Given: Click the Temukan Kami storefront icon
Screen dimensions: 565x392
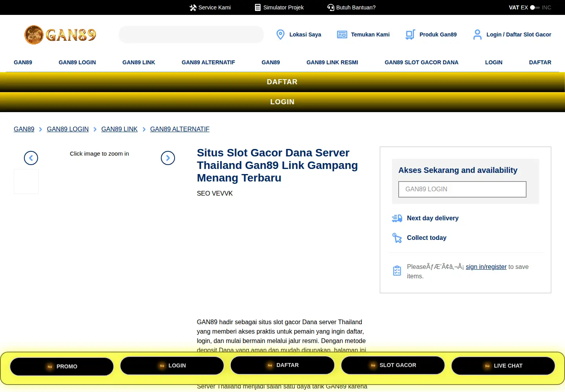Looking at the screenshot, I should point(342,34).
